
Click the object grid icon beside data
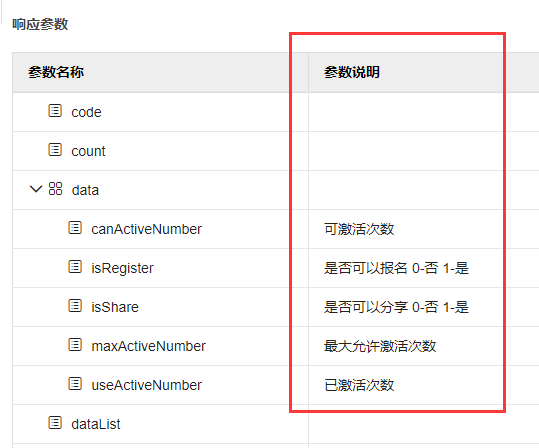[55, 189]
